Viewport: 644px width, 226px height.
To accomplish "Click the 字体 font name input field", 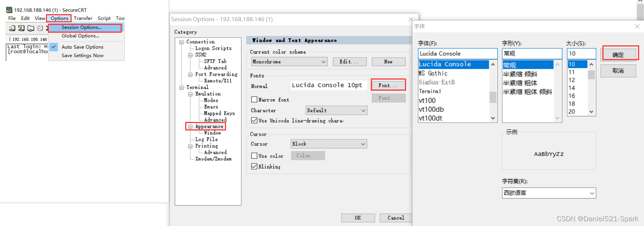I will (458, 54).
